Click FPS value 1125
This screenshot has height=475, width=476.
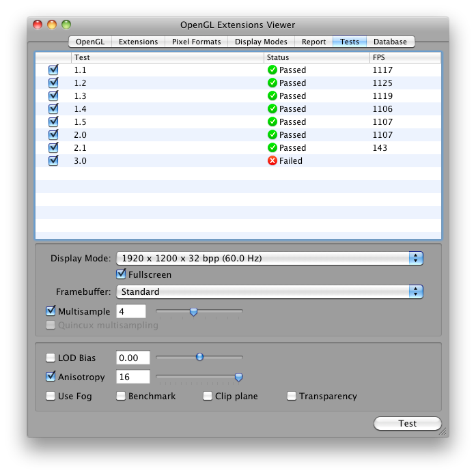pos(382,83)
